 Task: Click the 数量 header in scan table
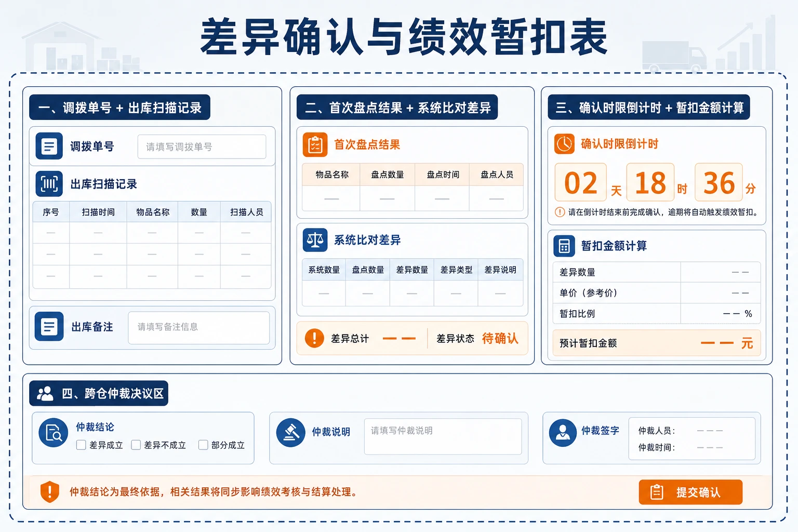click(199, 212)
